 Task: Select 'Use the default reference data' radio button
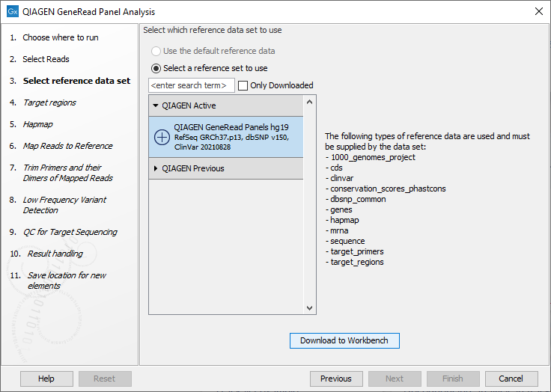(x=156, y=52)
